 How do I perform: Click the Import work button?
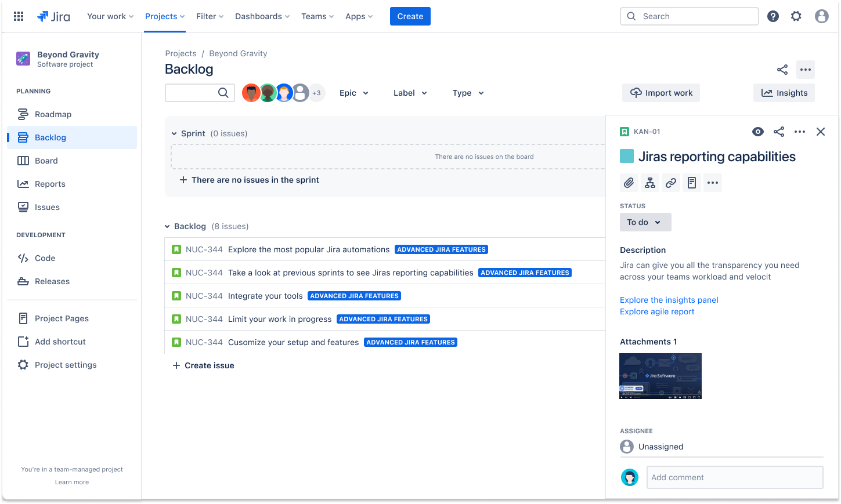(x=661, y=93)
